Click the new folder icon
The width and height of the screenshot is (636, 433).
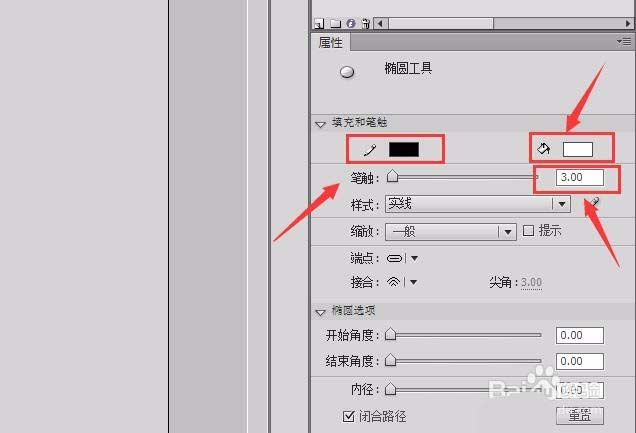[x=335, y=24]
